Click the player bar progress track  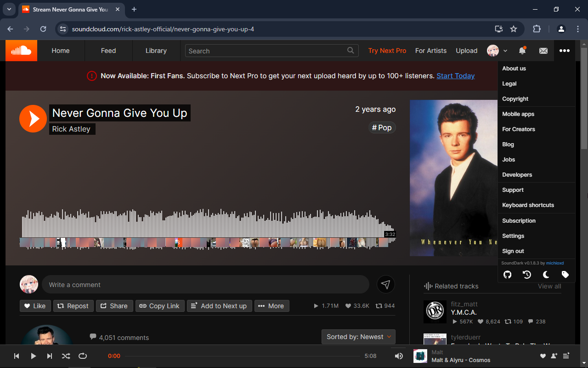click(x=243, y=356)
